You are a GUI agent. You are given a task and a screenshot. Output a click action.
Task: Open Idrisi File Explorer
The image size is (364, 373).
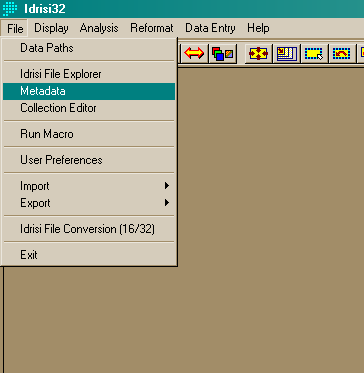coord(89,74)
